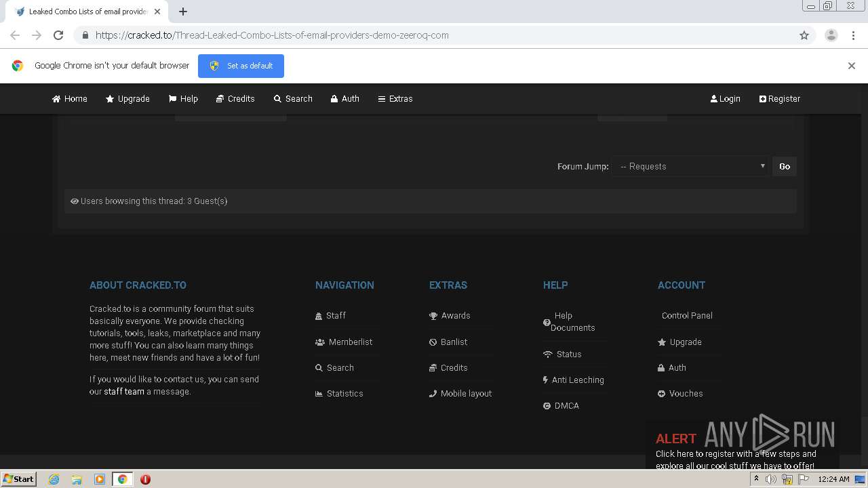Open Banlist in Extras footer
This screenshot has height=488, width=868.
454,342
